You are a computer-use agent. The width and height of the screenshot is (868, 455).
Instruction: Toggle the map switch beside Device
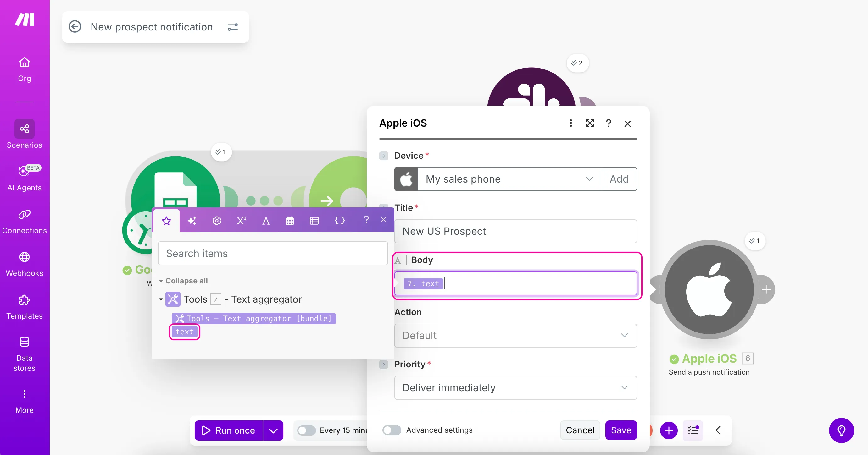[x=383, y=156]
